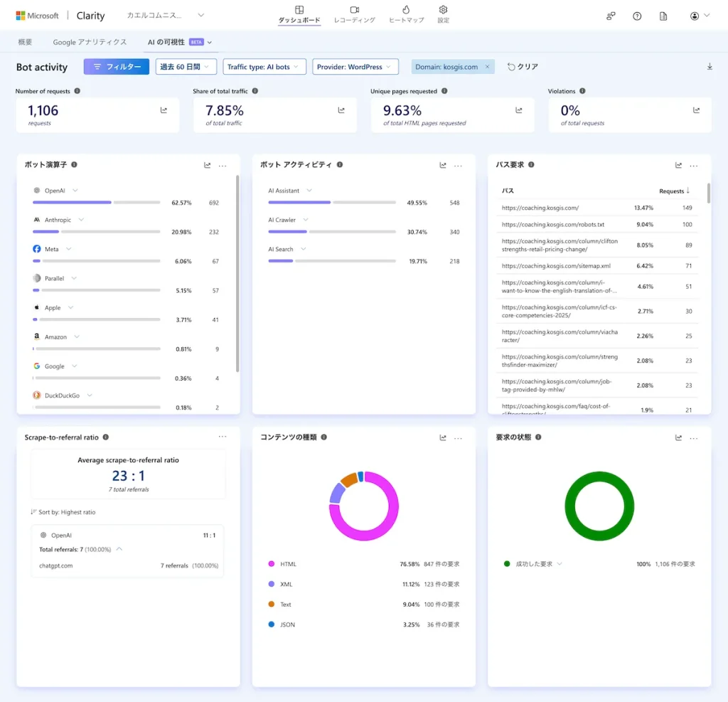Click the XML legend color swatch
728x702 pixels.
click(271, 584)
